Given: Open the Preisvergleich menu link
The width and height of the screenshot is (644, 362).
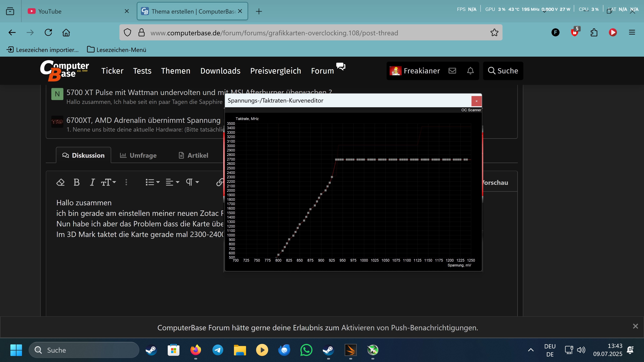Looking at the screenshot, I should pos(276,71).
